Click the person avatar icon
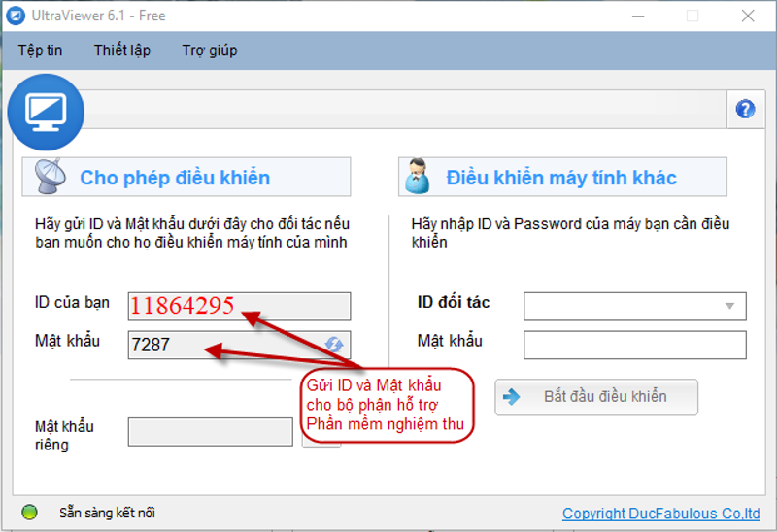The width and height of the screenshot is (777, 532). [418, 177]
